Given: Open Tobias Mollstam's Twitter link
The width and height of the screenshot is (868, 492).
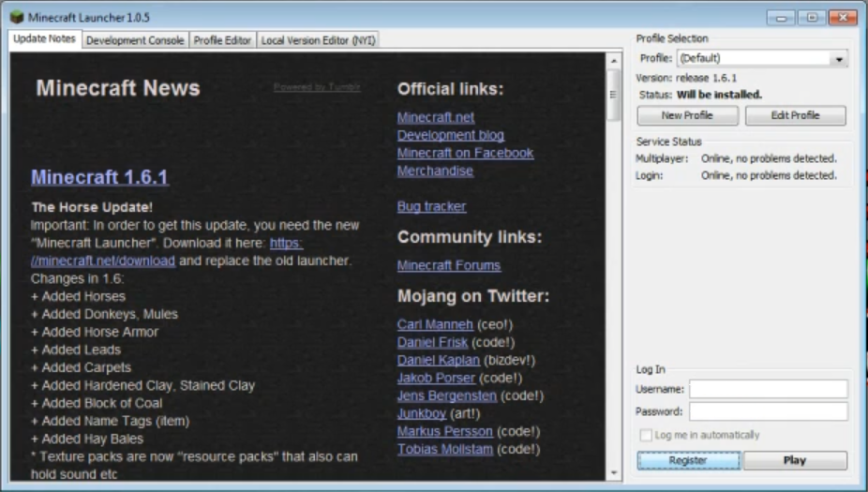Looking at the screenshot, I should point(445,449).
